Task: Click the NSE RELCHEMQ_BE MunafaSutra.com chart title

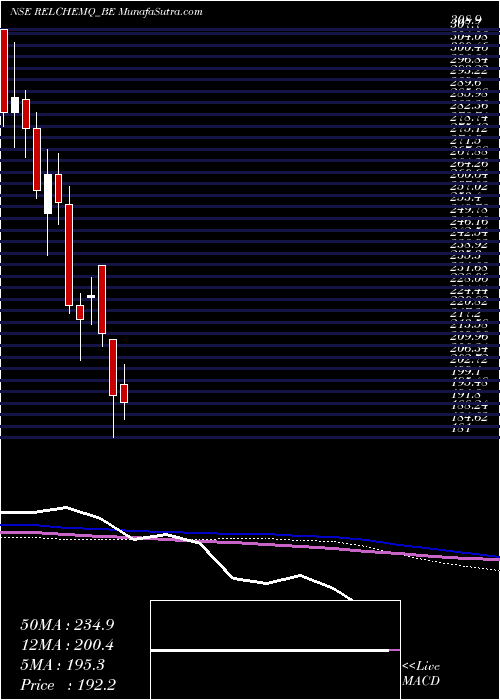Action: (106, 12)
